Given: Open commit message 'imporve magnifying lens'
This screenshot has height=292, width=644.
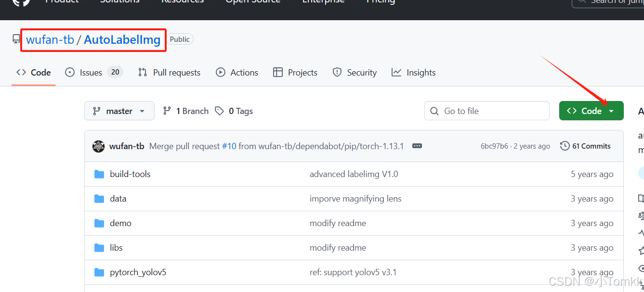Looking at the screenshot, I should pos(355,199).
